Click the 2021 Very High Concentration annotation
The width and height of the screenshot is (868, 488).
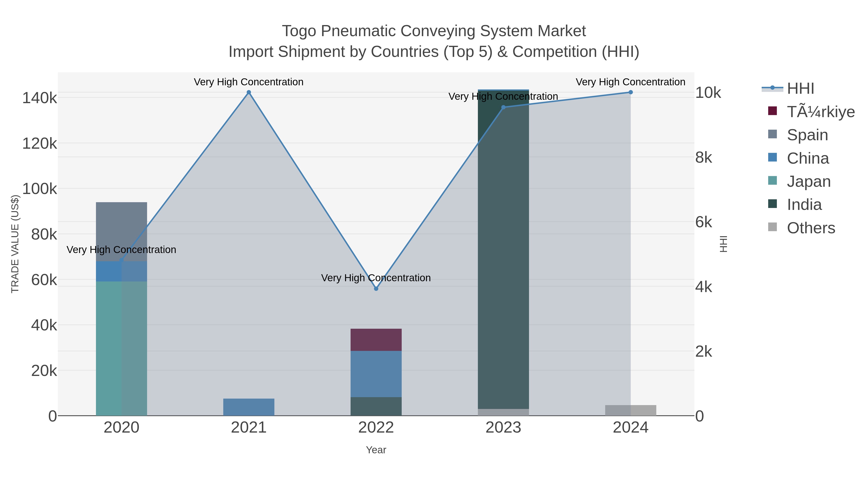(x=249, y=82)
